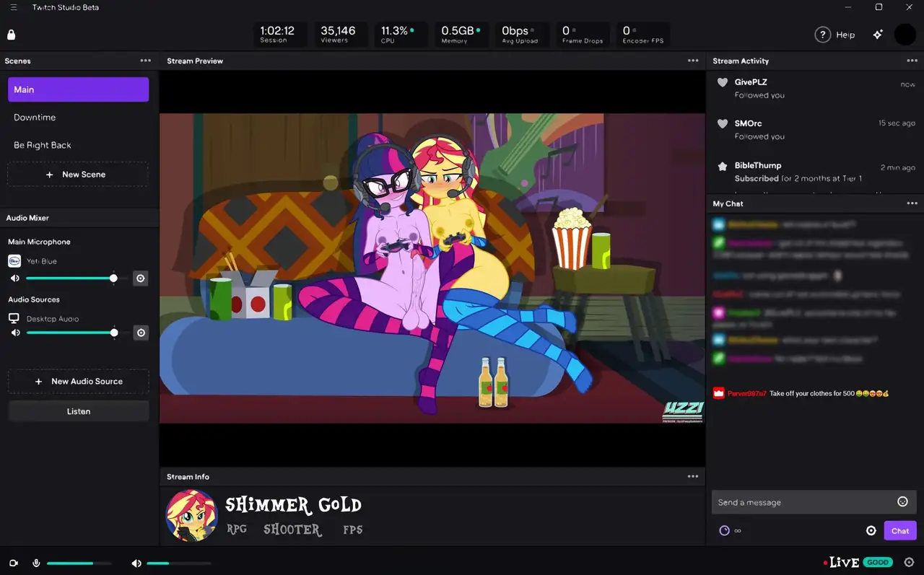Open the chat settings gear beside Chat button
The height and width of the screenshot is (575, 924).
pos(871,531)
